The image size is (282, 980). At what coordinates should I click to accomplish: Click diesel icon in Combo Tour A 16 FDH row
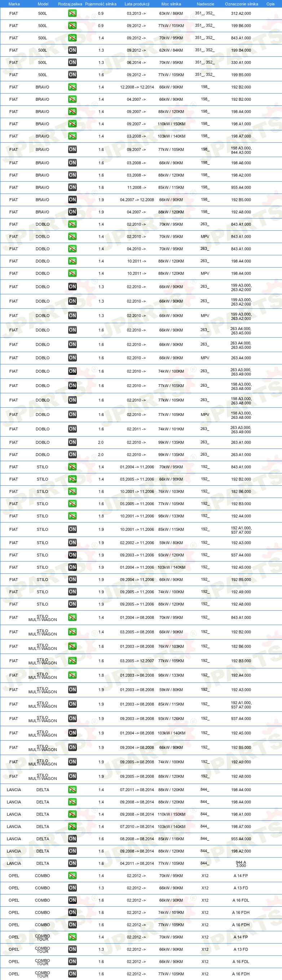72,974
